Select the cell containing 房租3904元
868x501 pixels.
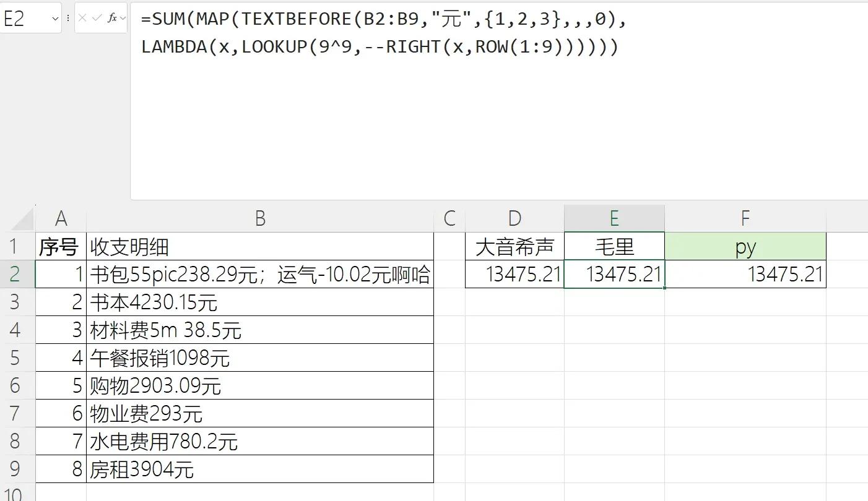point(260,469)
